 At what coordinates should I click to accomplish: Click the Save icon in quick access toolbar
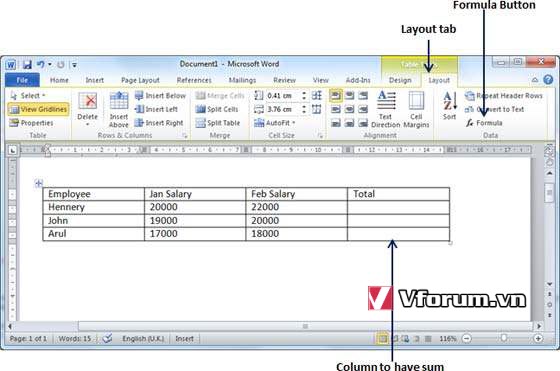click(27, 65)
